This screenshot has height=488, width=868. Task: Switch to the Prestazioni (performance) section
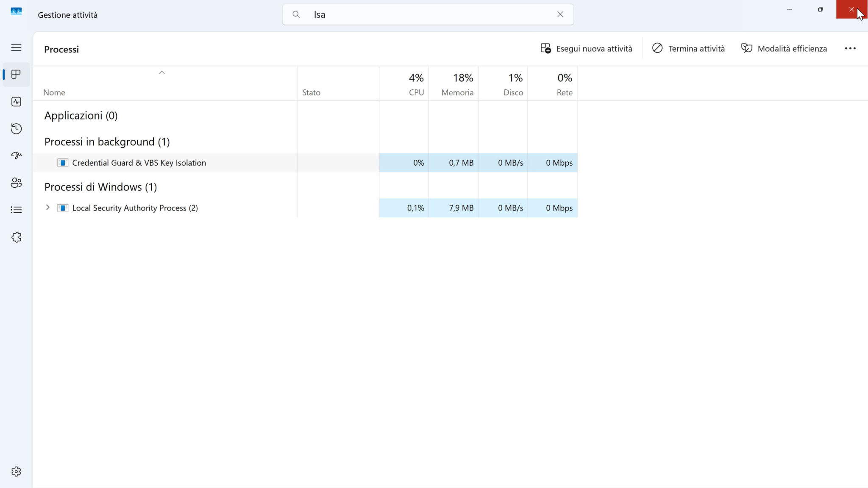pyautogui.click(x=16, y=102)
